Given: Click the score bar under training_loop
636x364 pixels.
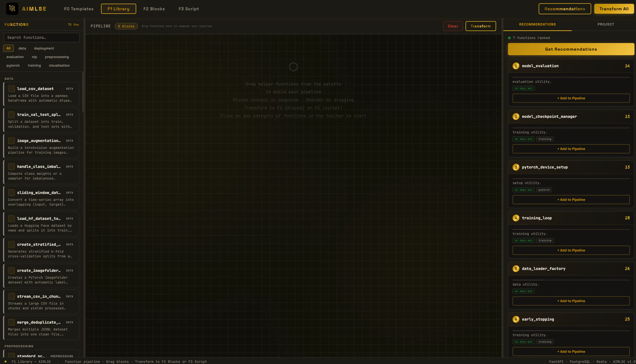Looking at the screenshot, I should [571, 229].
